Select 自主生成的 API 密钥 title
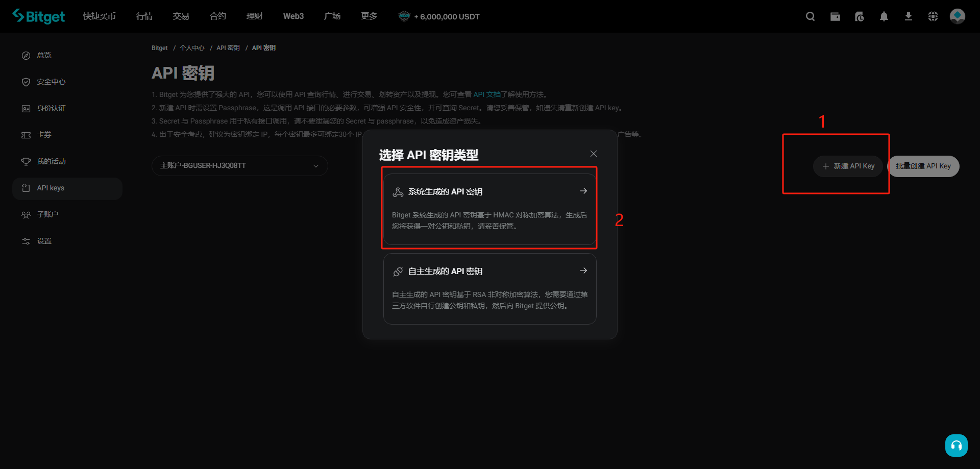 tap(446, 271)
